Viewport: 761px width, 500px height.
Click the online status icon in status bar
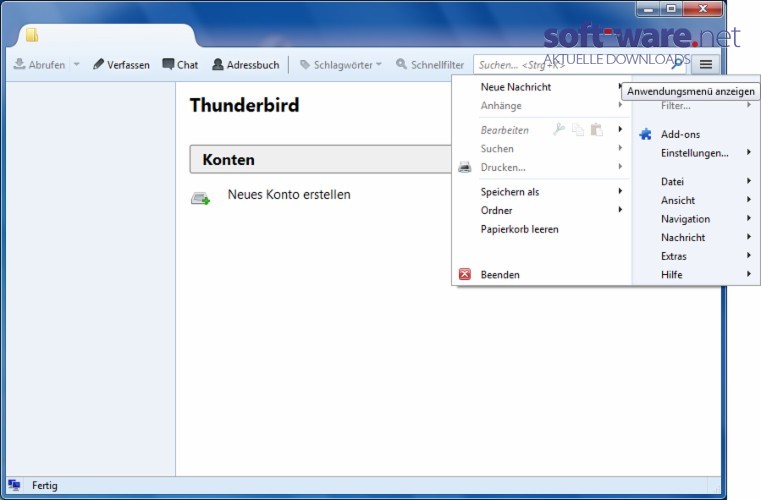coord(14,485)
